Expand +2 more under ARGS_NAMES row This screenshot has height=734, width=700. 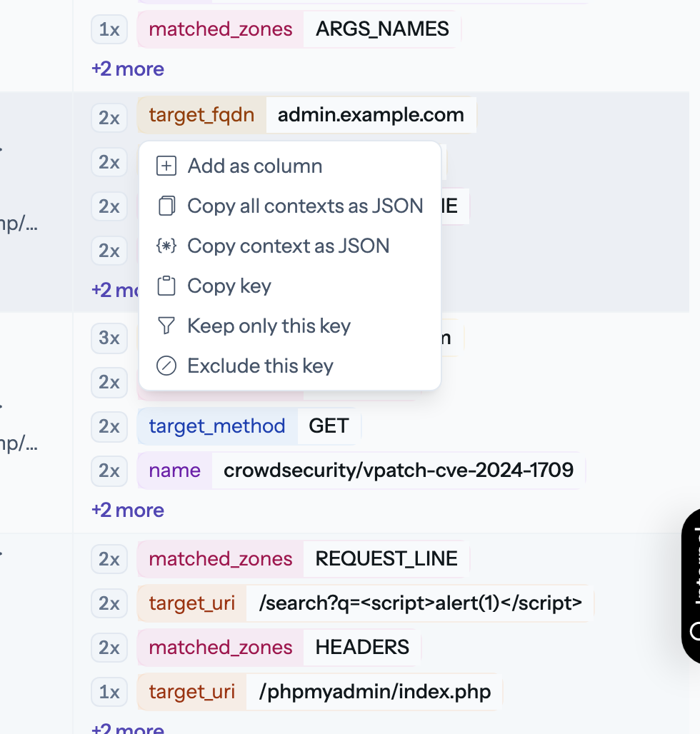(x=128, y=69)
